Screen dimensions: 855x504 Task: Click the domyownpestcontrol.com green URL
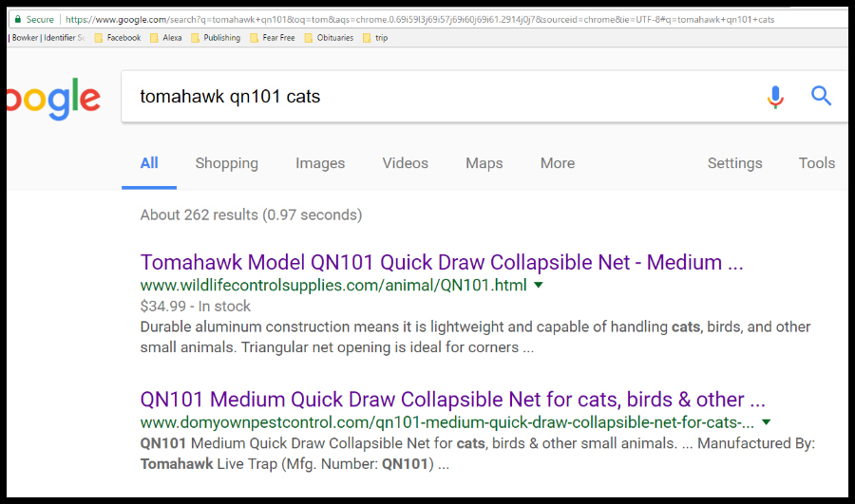(x=447, y=422)
